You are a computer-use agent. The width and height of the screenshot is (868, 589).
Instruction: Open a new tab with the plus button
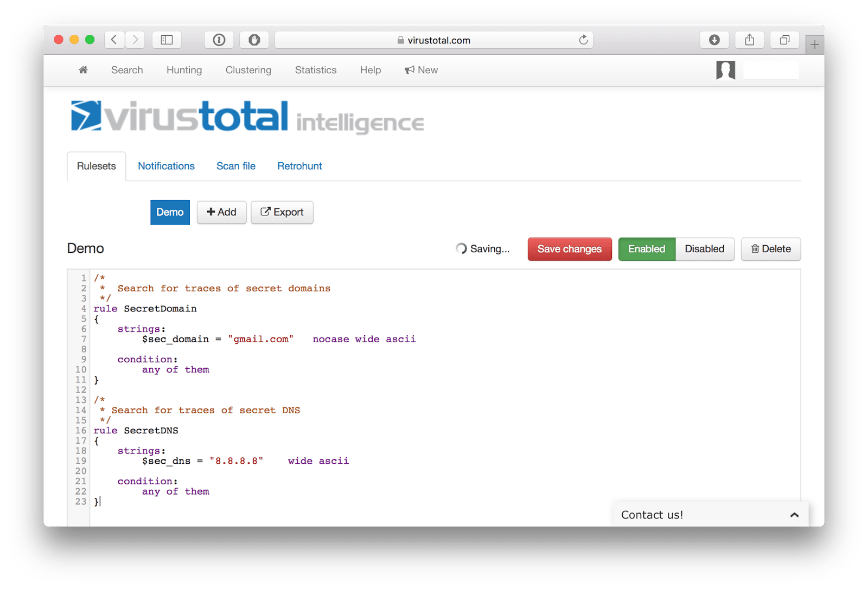click(x=814, y=44)
